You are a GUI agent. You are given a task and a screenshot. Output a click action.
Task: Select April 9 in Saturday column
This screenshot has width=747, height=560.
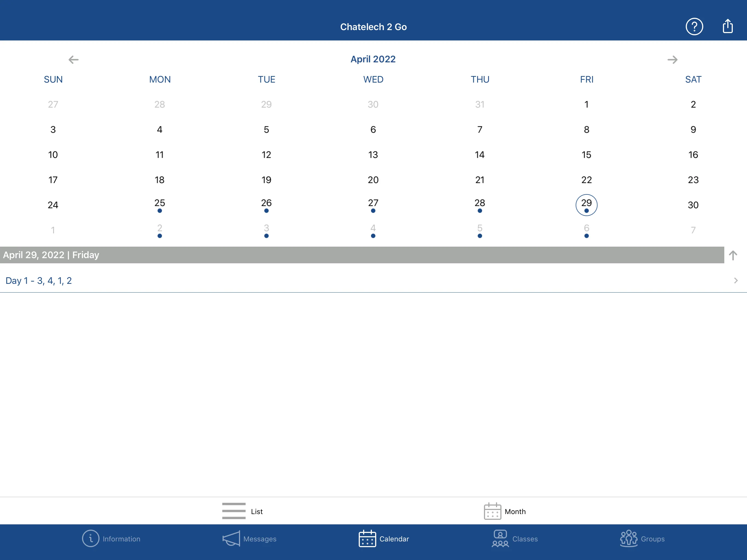coord(693,129)
